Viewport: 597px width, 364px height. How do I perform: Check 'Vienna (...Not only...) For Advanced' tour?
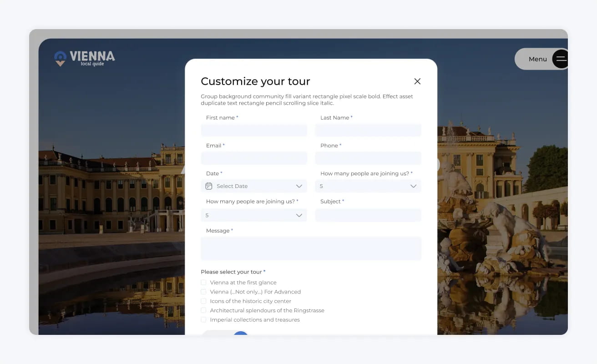click(x=203, y=292)
